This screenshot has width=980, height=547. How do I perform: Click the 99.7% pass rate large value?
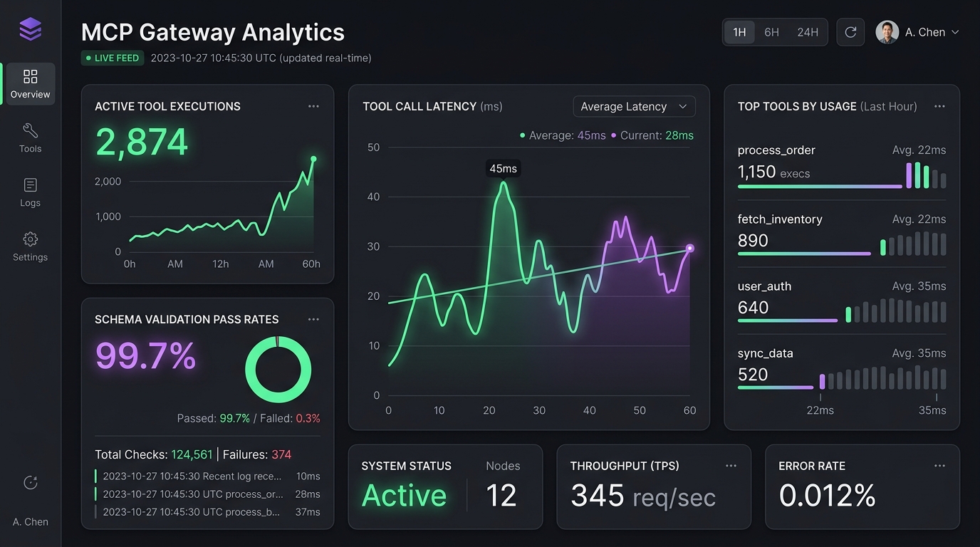[x=145, y=355]
